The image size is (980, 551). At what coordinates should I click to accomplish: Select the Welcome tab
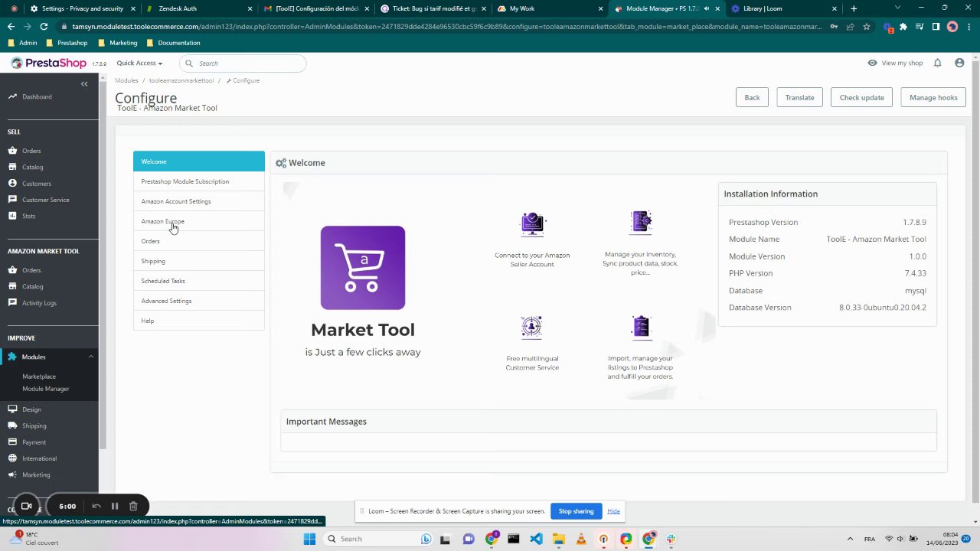pyautogui.click(x=199, y=161)
